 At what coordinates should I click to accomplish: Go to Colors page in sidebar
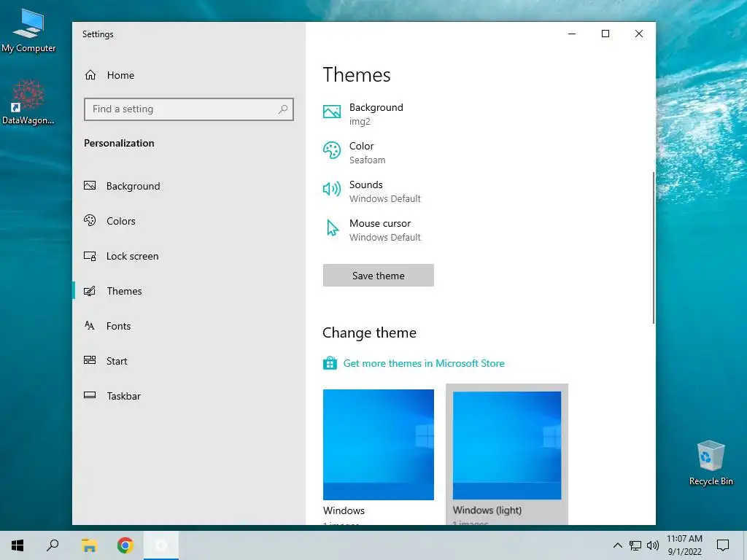(189, 221)
